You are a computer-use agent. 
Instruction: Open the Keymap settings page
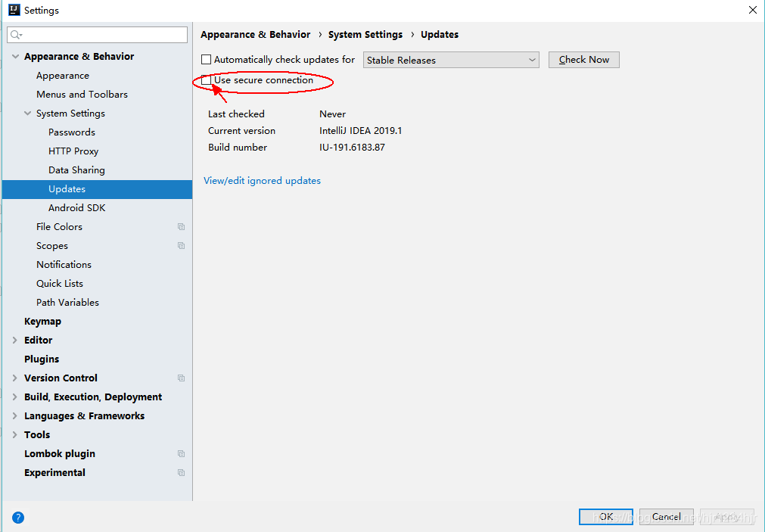point(42,322)
